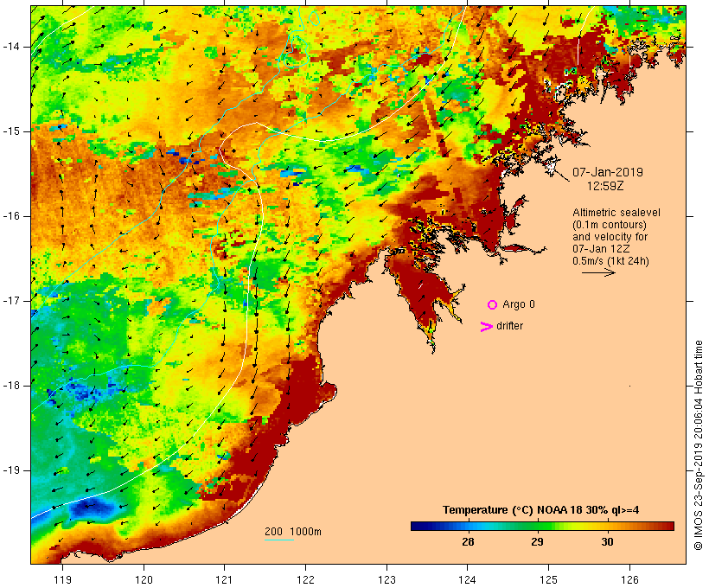Click the 'and velocity for' text line
The width and height of the screenshot is (709, 588).
click(x=610, y=237)
